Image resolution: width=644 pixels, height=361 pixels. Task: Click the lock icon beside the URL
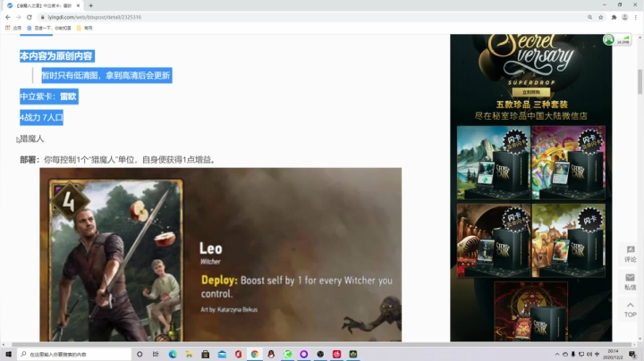click(42, 17)
